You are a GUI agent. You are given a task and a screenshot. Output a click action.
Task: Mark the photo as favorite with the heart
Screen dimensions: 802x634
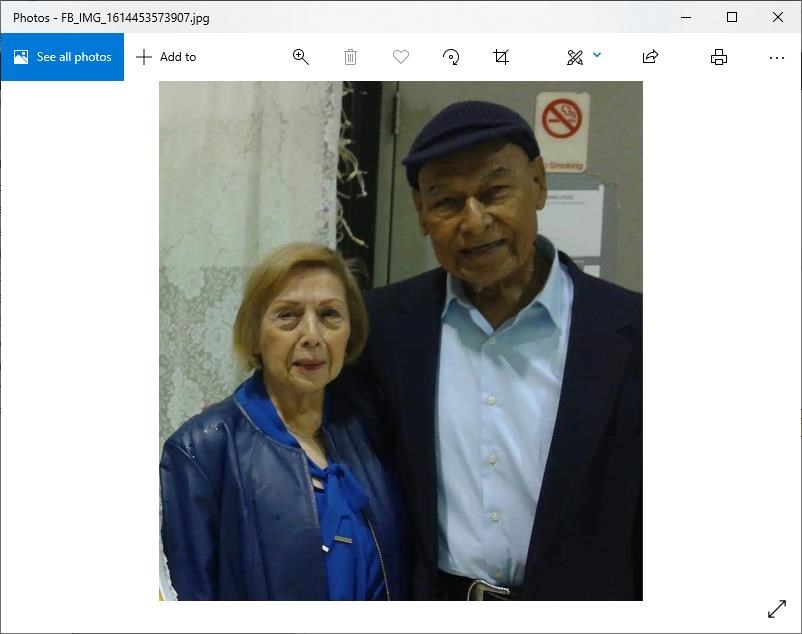click(400, 57)
